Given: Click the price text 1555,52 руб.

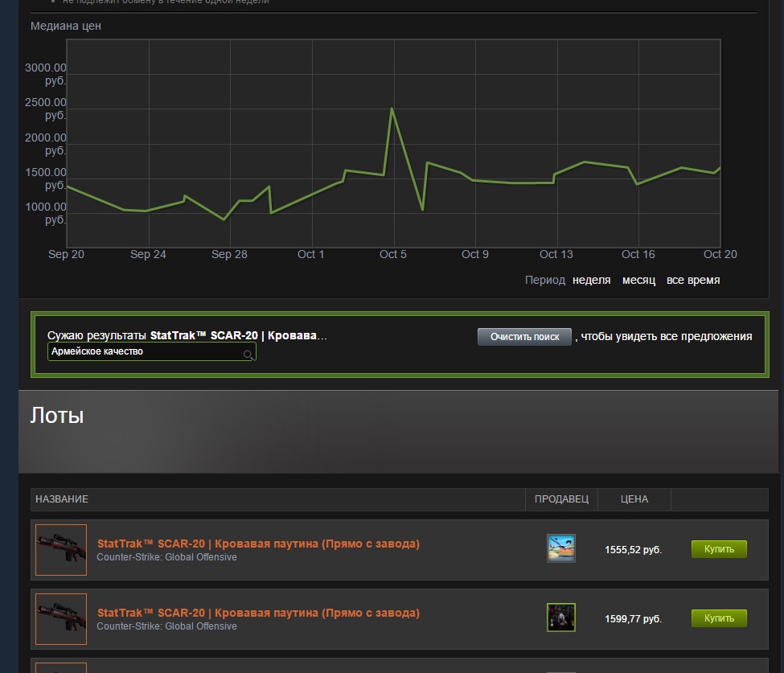Looking at the screenshot, I should [634, 549].
